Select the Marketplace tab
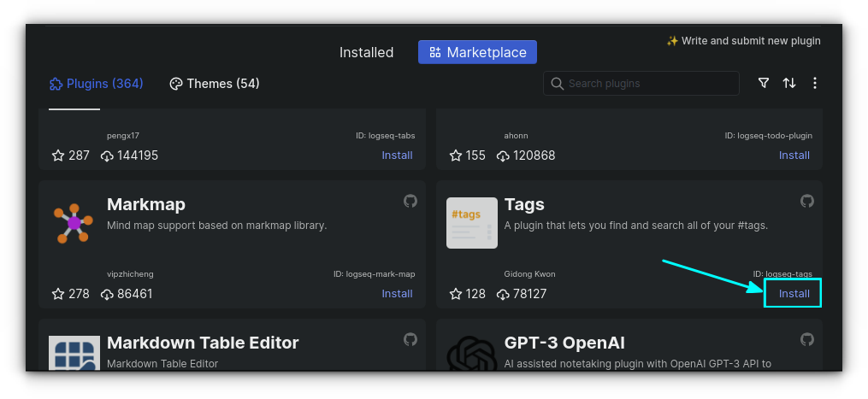The image size is (868, 399). click(477, 52)
